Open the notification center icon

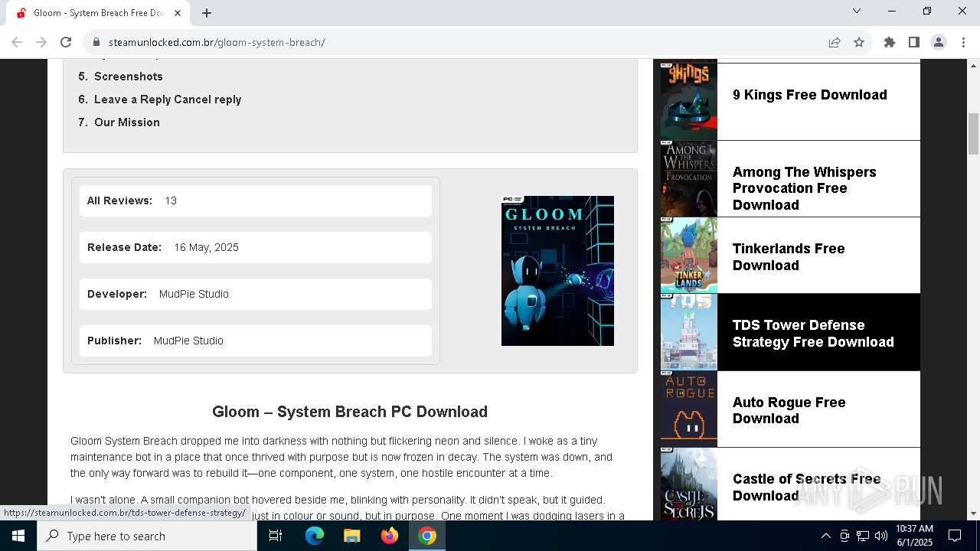(955, 536)
